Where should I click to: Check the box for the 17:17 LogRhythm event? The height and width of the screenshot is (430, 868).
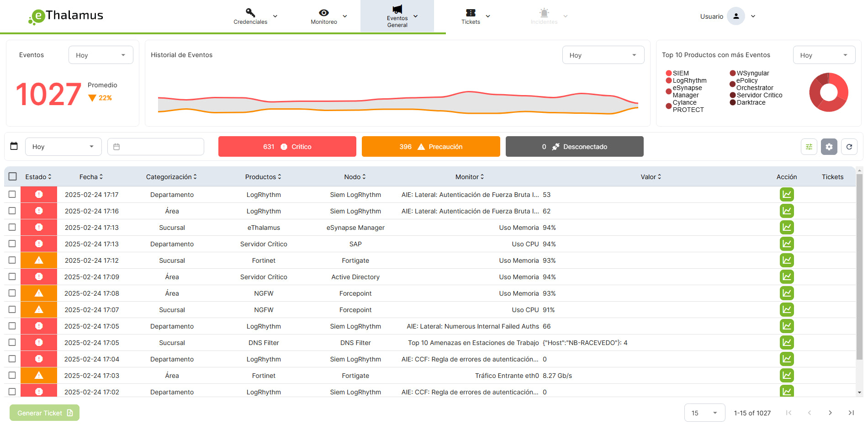[12, 194]
